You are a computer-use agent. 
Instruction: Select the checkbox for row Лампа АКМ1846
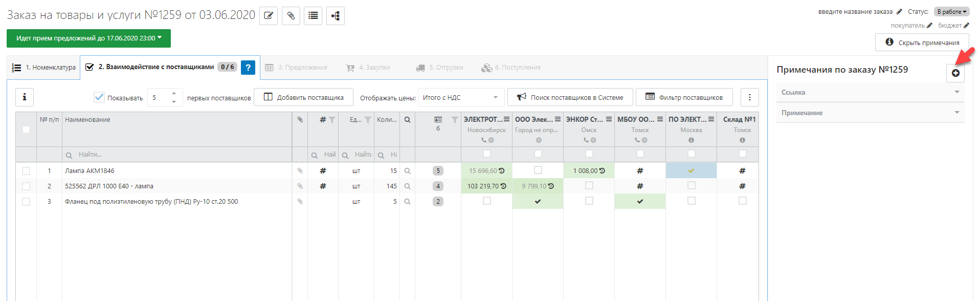coord(26,171)
